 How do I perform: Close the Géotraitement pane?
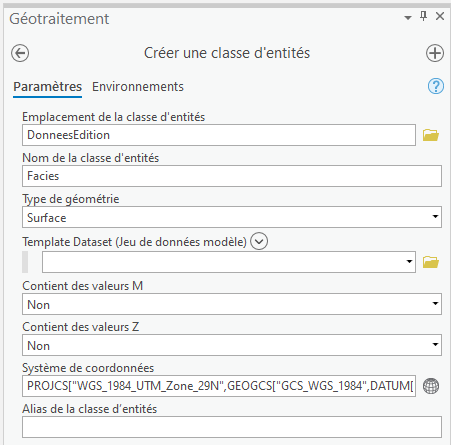(x=440, y=16)
